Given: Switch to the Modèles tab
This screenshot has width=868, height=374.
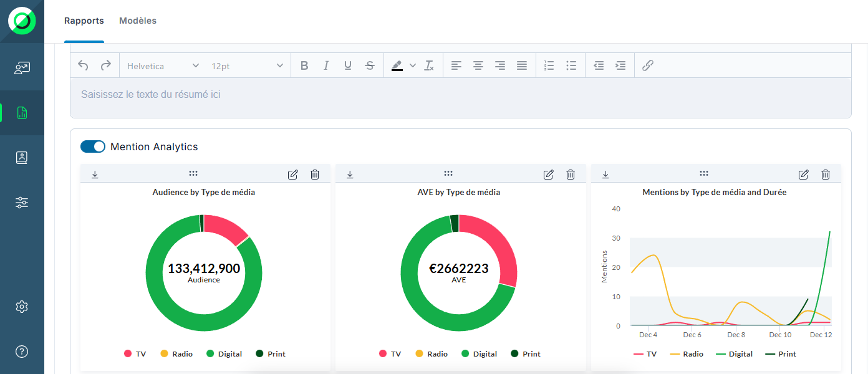Looking at the screenshot, I should tap(137, 20).
